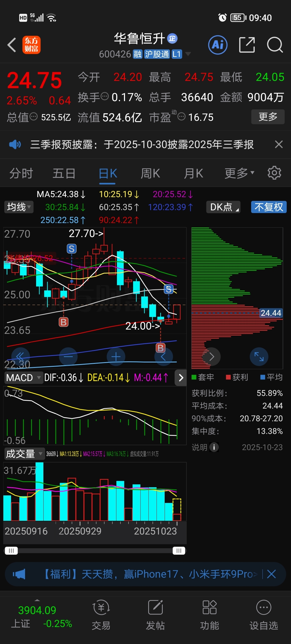Expand chip distribution fullscreen icon
This screenshot has width=291, height=644.
pos(259,357)
